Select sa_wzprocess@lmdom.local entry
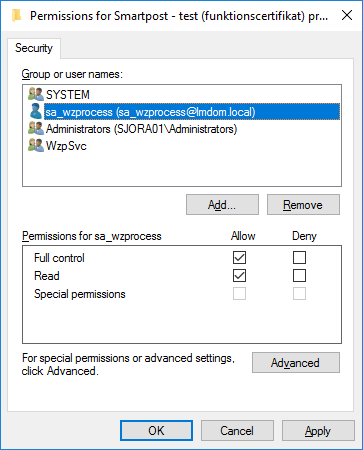The width and height of the screenshot is (363, 450). (192, 112)
